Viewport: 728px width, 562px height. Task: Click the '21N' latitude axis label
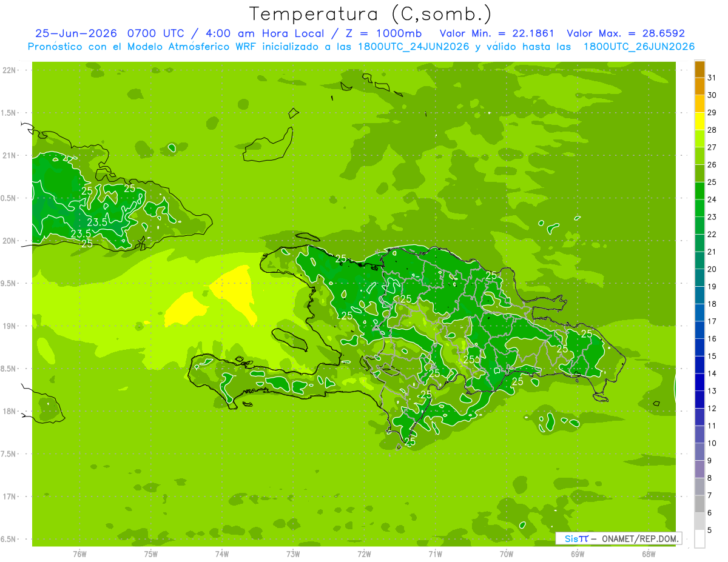pos(8,156)
